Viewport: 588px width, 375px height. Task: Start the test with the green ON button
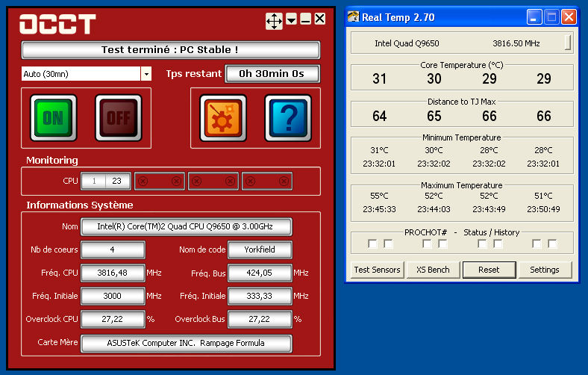click(53, 118)
